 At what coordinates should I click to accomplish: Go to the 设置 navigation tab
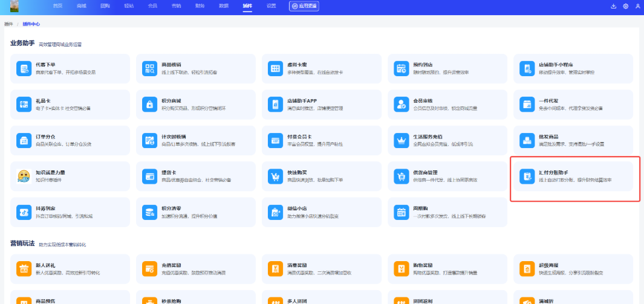[271, 5]
